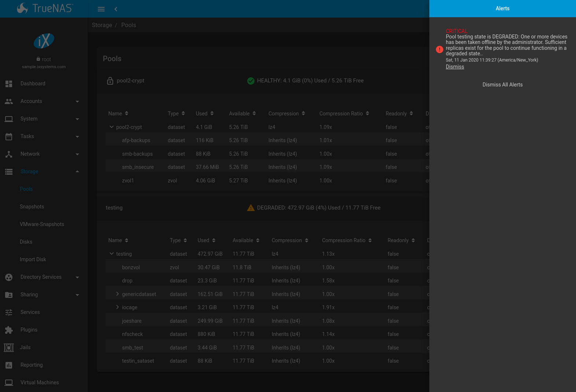This screenshot has width=576, height=392.
Task: Sort testing table by Compression Ratio arrows
Action: [370, 240]
